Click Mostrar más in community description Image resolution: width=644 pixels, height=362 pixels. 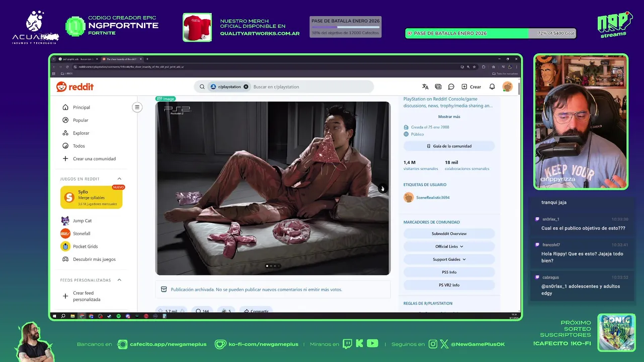[449, 117]
